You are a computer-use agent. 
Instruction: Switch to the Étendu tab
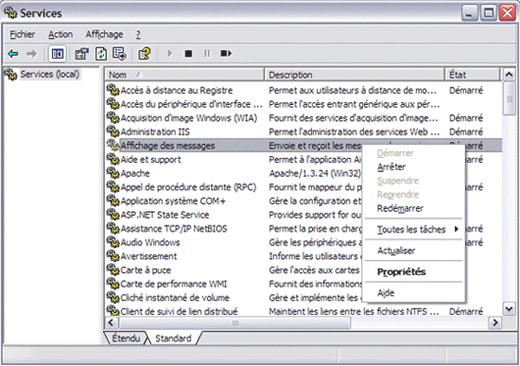[126, 338]
